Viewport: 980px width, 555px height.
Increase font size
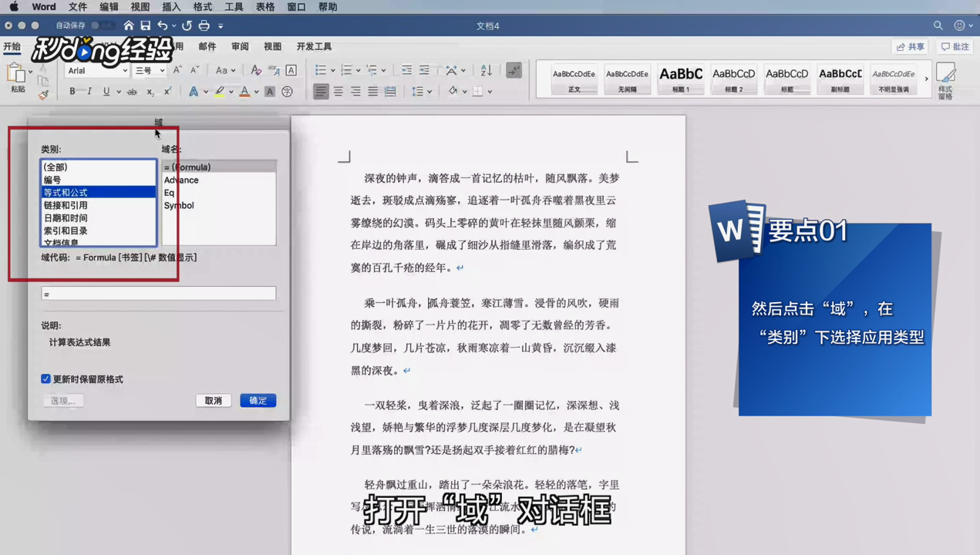[177, 70]
